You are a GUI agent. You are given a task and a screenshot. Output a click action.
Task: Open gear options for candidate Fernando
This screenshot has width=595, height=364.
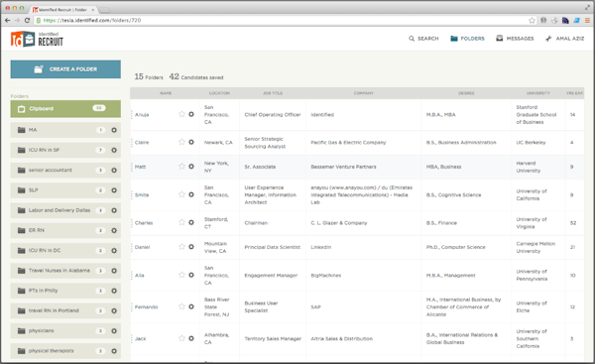click(x=191, y=306)
